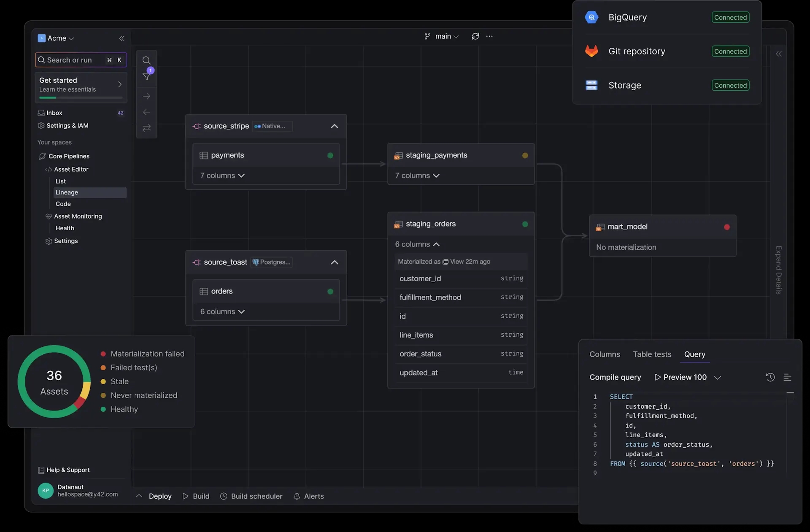Image resolution: width=810 pixels, height=532 pixels.
Task: Switch to the Table tests tab
Action: (652, 354)
